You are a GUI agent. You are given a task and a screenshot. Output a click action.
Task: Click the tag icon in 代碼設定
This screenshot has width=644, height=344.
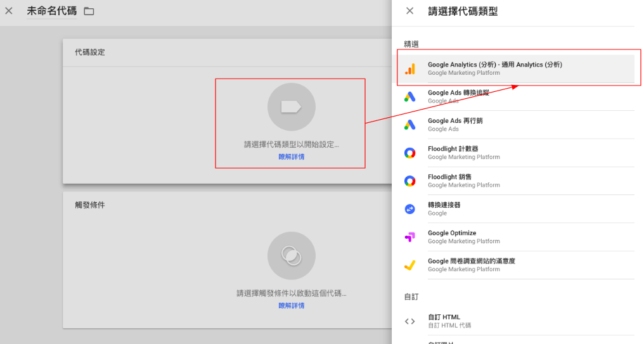(291, 107)
